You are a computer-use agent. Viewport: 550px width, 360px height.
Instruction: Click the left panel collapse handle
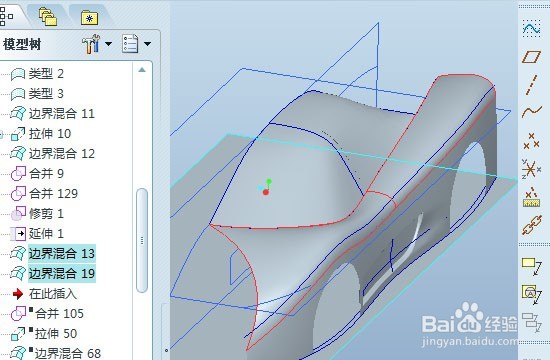[166, 350]
